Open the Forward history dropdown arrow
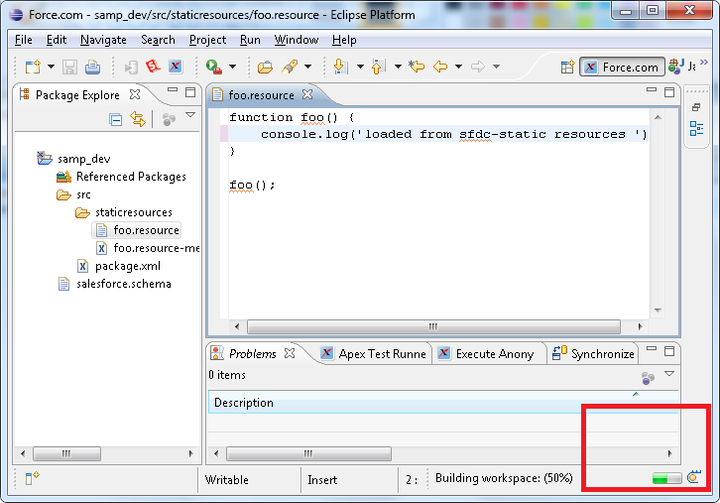Screen dimensions: 720x503 point(496,67)
